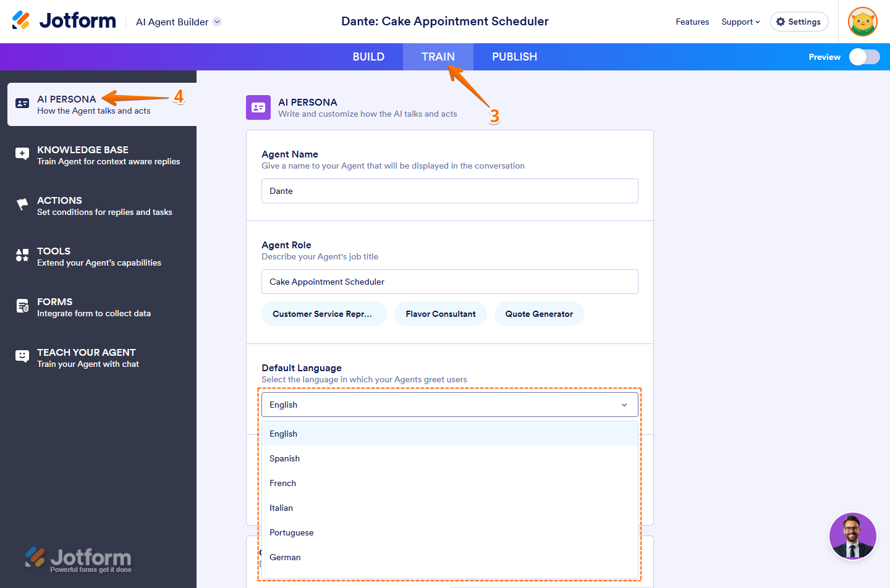
Task: Open the agent avatar chat bubble
Action: coord(852,535)
